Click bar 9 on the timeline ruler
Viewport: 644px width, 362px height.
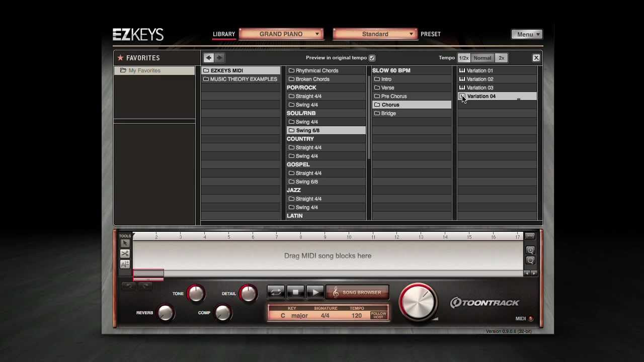pyautogui.click(x=325, y=237)
